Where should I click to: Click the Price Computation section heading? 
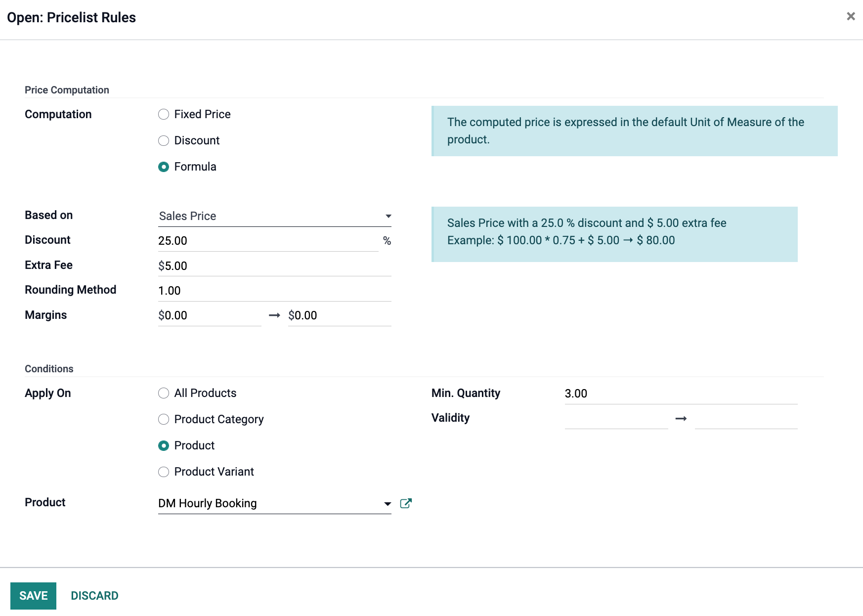(x=67, y=90)
